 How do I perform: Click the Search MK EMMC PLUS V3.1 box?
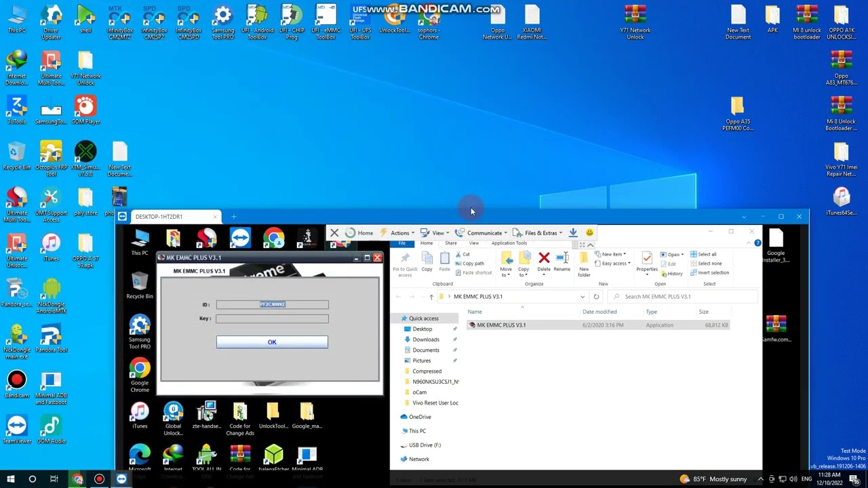tap(683, 296)
